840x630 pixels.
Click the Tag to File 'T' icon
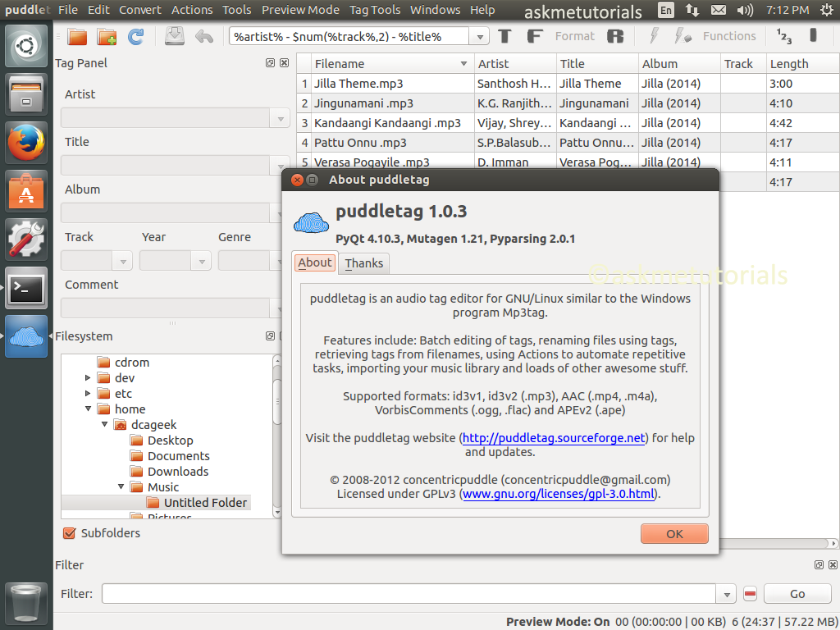(504, 36)
